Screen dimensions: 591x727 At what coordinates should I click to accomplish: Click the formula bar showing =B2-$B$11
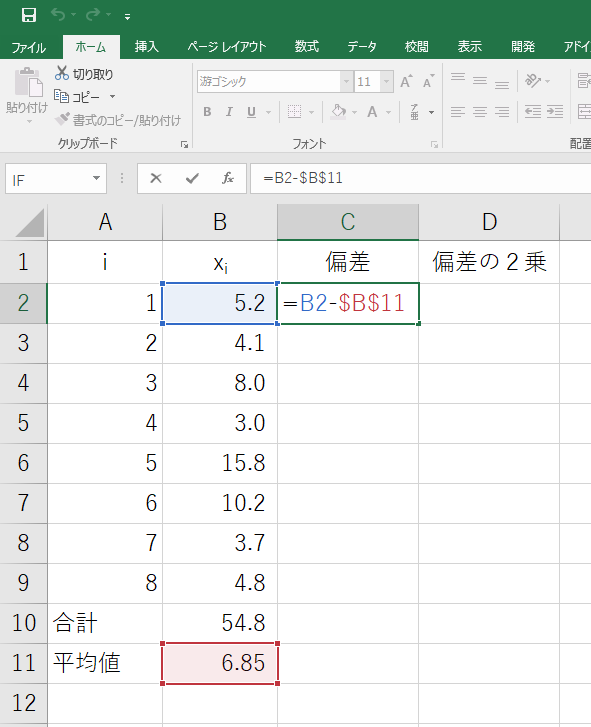click(x=421, y=178)
